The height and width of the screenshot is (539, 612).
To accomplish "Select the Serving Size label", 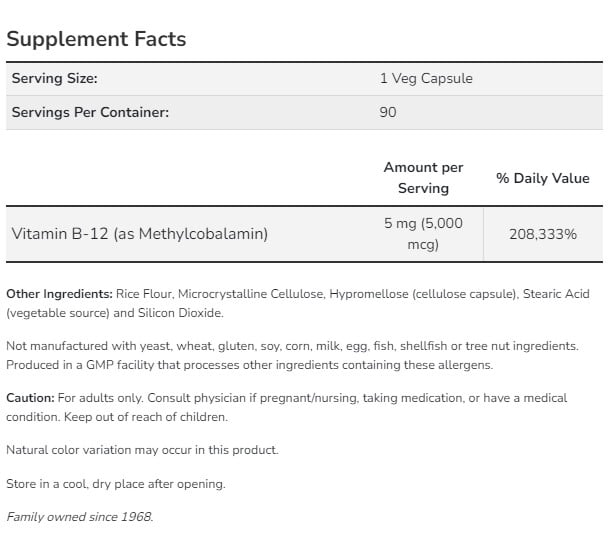I will pyautogui.click(x=55, y=78).
